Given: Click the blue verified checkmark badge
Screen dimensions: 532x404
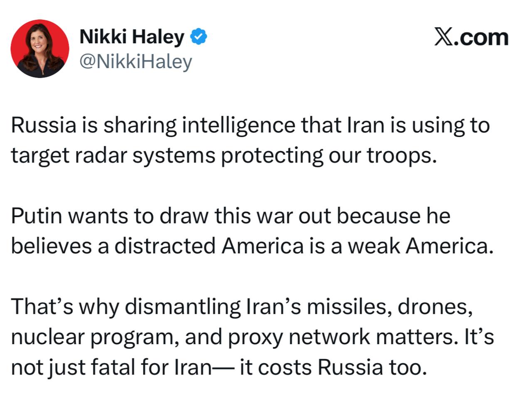Looking at the screenshot, I should pyautogui.click(x=199, y=37).
